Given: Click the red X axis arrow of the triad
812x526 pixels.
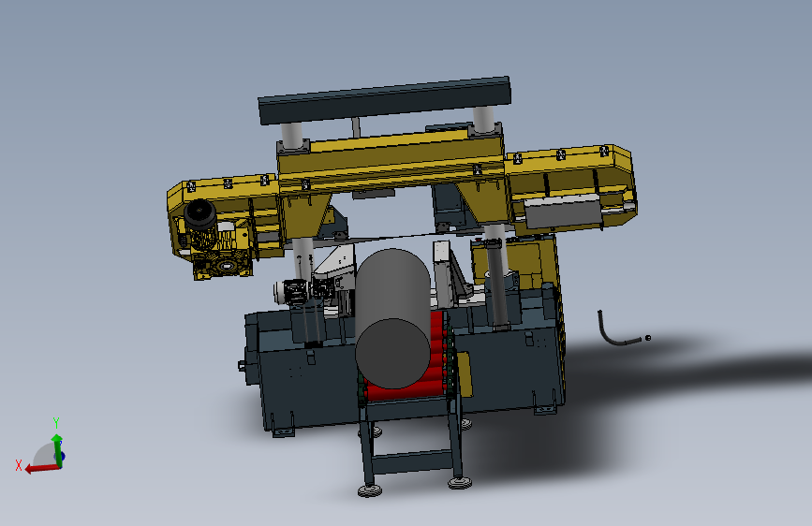Looking at the screenshot, I should [41, 468].
